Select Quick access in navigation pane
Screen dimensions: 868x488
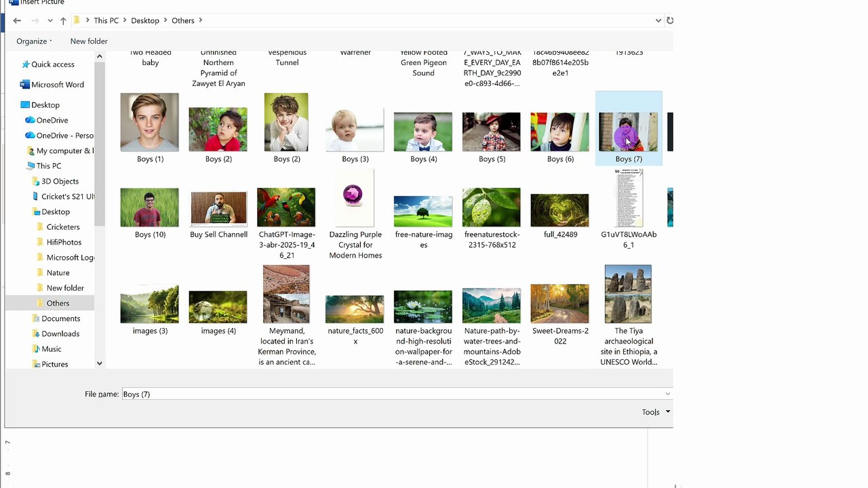pos(47,64)
